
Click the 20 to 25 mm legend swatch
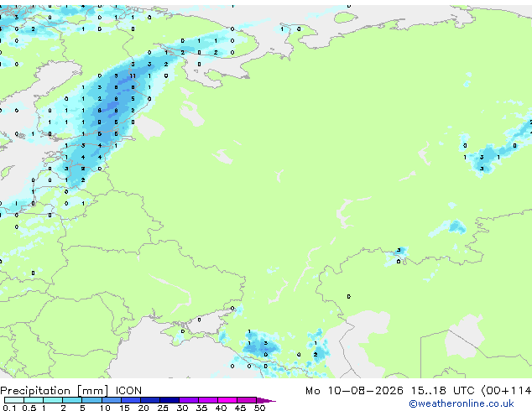[x=149, y=400]
